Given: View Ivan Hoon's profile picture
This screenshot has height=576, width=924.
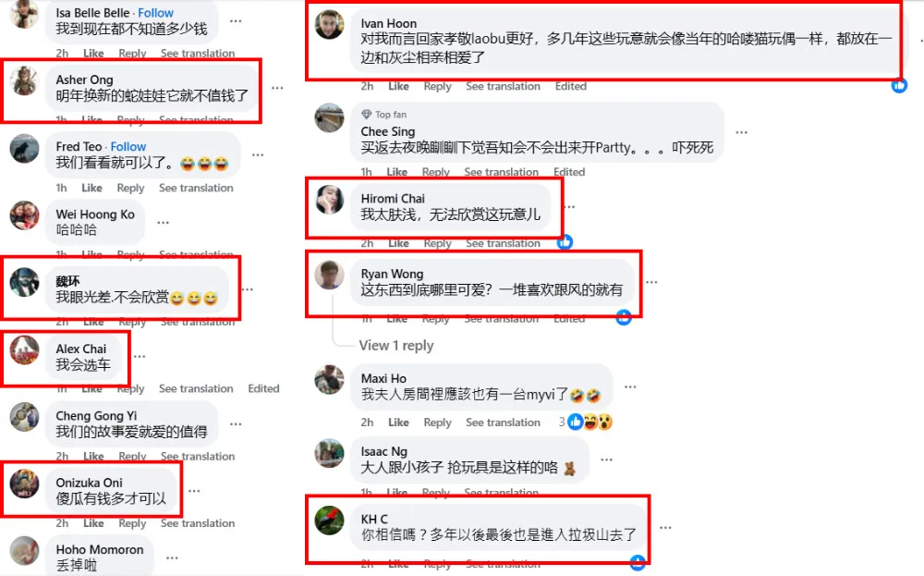Looking at the screenshot, I should 330,24.
